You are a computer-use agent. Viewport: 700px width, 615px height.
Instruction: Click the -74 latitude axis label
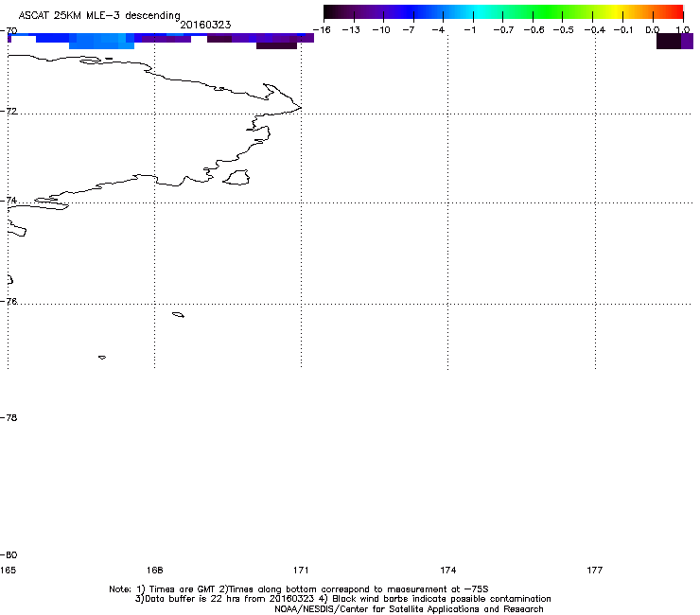click(x=9, y=200)
